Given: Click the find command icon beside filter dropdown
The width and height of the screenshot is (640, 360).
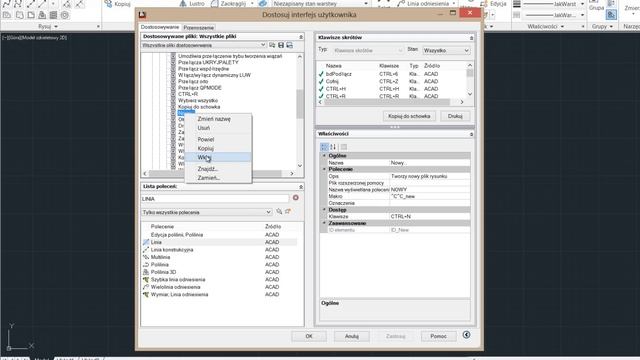Looking at the screenshot, I should coord(279,211).
